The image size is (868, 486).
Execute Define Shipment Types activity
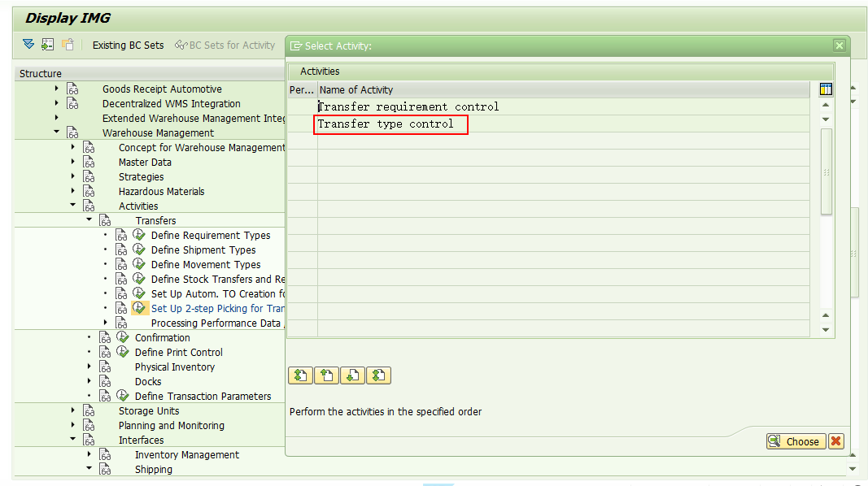click(139, 250)
